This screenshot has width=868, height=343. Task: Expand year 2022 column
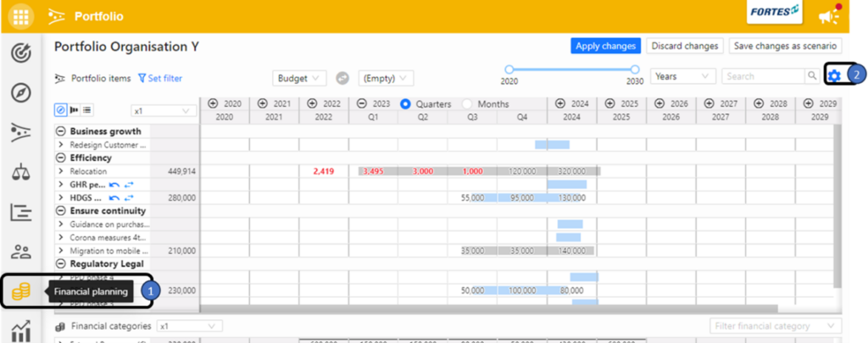pos(312,103)
